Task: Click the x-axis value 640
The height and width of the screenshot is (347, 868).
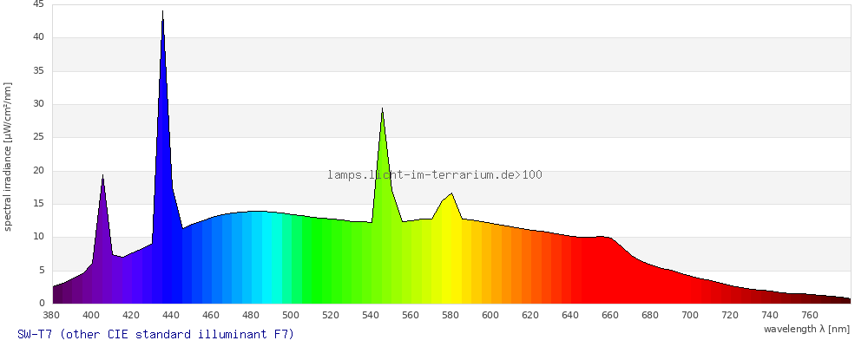Action: click(570, 316)
